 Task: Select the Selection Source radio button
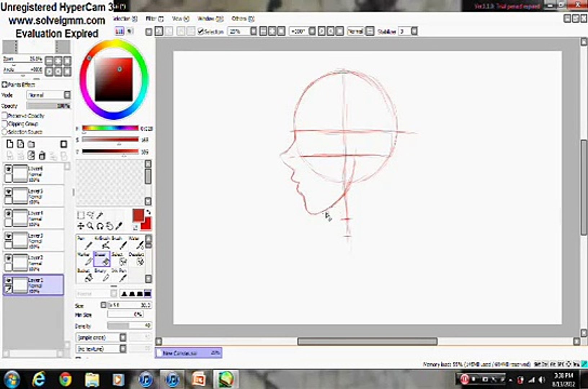pyautogui.click(x=5, y=132)
